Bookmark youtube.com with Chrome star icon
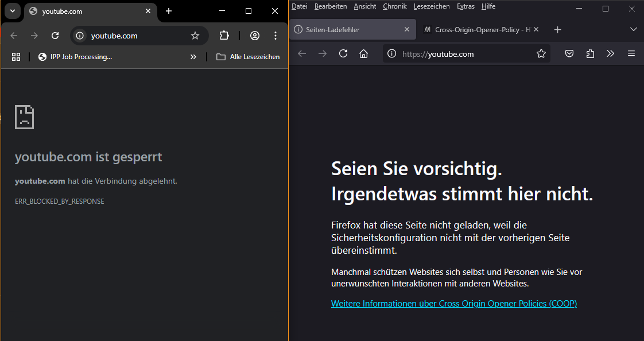This screenshot has height=341, width=644. click(195, 36)
